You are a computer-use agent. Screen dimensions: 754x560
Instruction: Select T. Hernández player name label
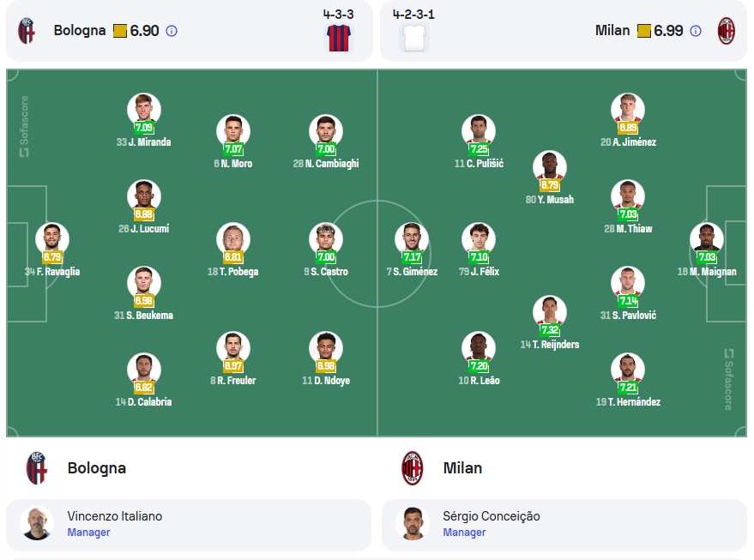628,402
